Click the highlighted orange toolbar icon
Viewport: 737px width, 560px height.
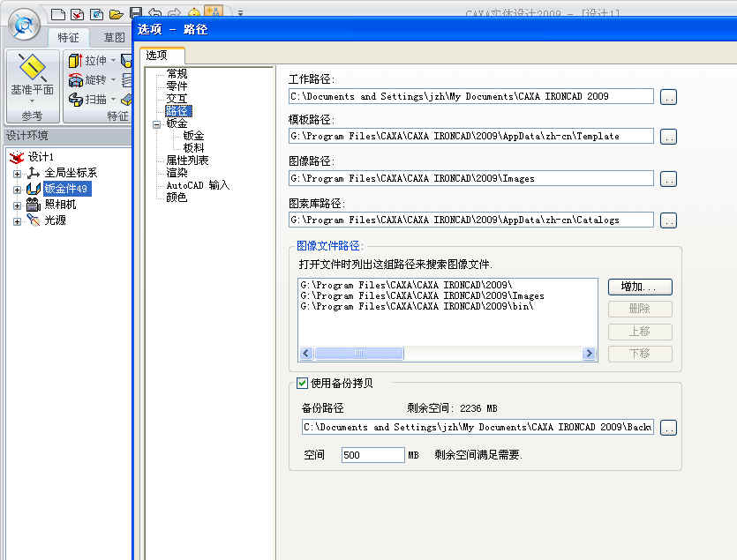coord(214,11)
